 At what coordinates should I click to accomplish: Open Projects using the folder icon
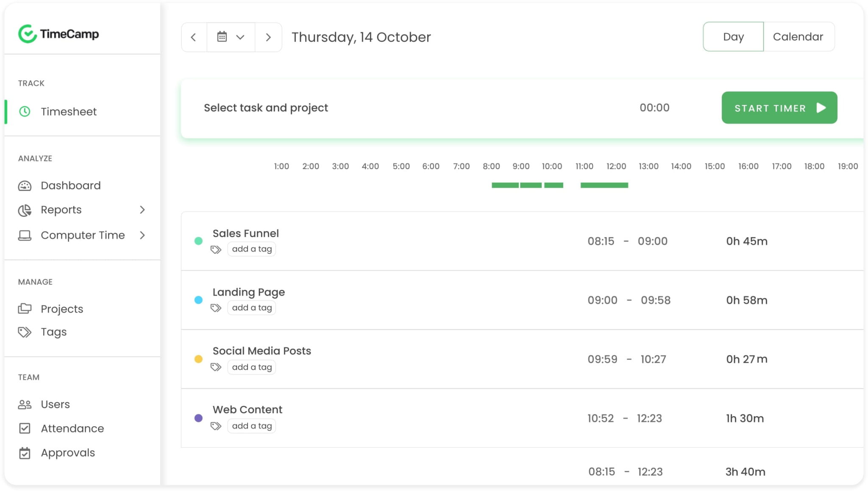(x=25, y=308)
